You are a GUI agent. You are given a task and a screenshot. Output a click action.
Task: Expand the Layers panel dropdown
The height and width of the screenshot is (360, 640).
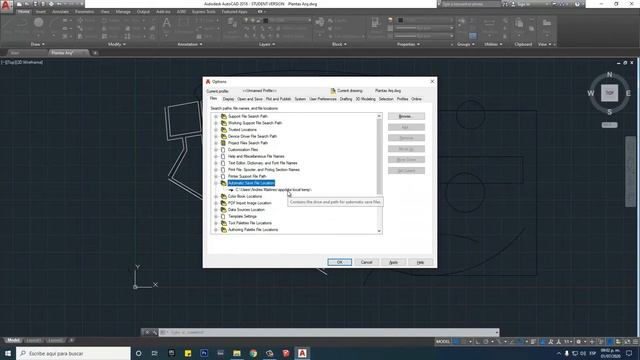click(x=267, y=44)
